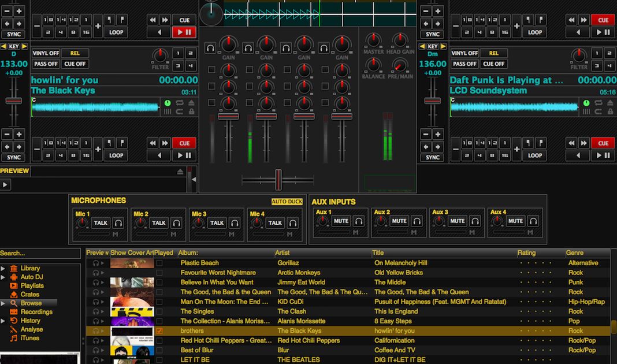Expand the Auto DJ tree node
Viewport: 617px width, 364px height.
click(3, 277)
